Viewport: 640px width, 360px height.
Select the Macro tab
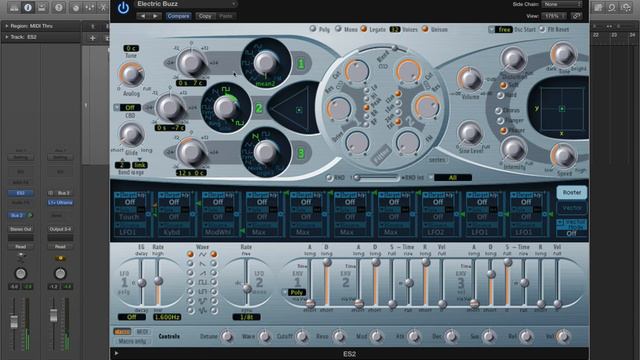pos(122,332)
